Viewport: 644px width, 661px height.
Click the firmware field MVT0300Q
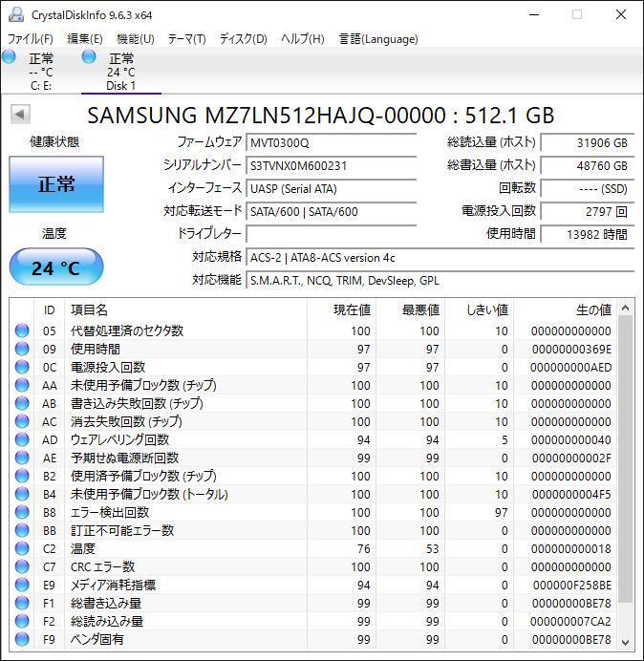tap(332, 142)
